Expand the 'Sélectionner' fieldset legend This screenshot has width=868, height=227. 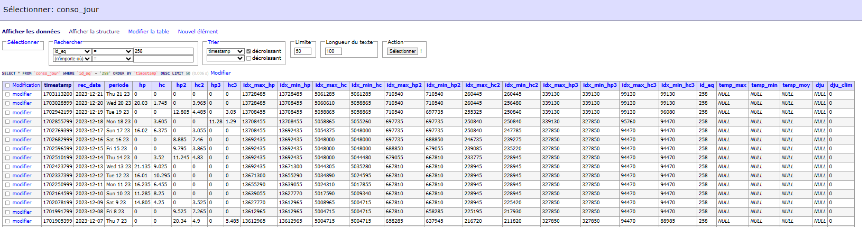pos(23,42)
